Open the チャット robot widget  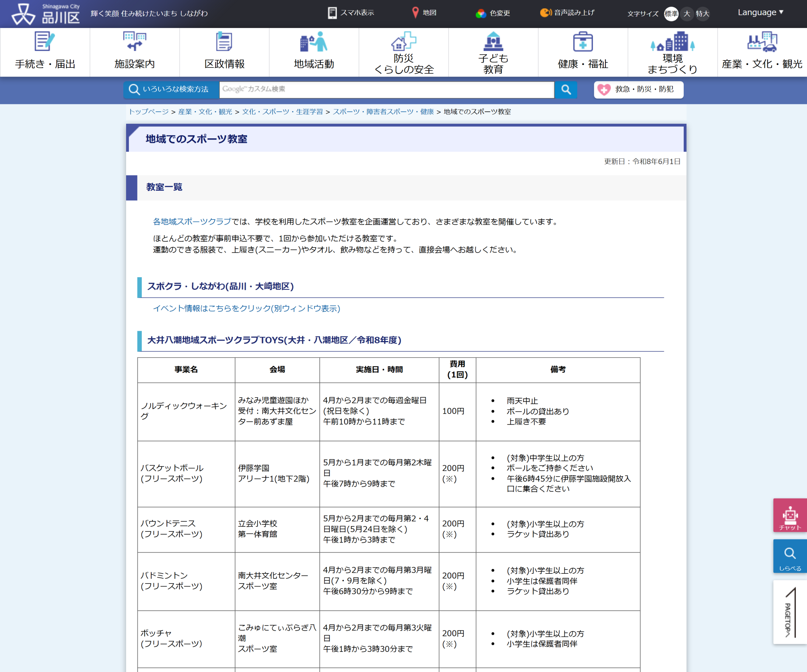pos(790,515)
